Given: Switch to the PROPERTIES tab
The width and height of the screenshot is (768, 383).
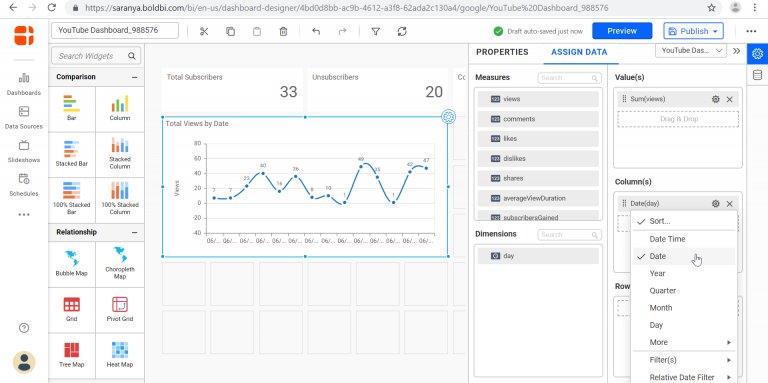Looking at the screenshot, I should (x=502, y=52).
